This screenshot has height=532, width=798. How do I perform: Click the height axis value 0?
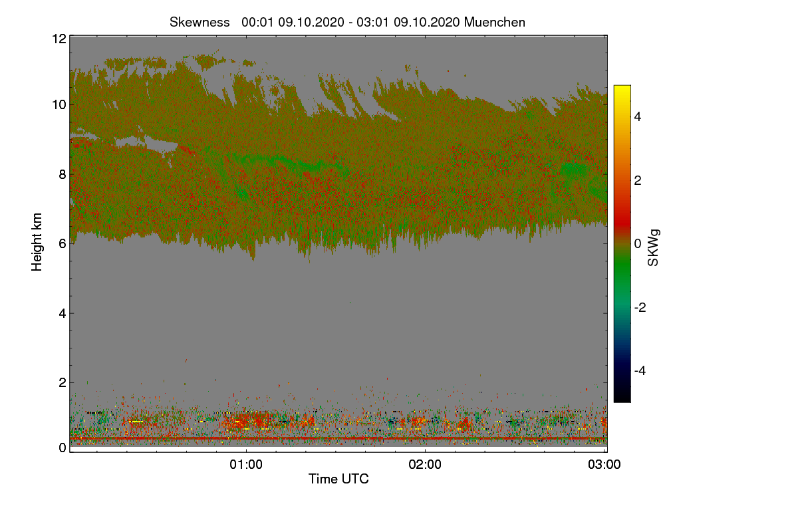[62, 448]
